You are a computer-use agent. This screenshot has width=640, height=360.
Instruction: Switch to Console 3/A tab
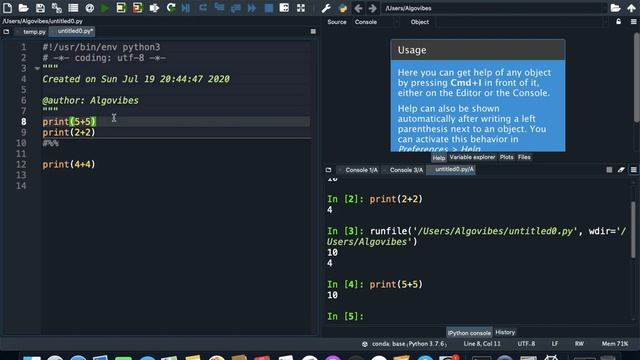click(406, 170)
